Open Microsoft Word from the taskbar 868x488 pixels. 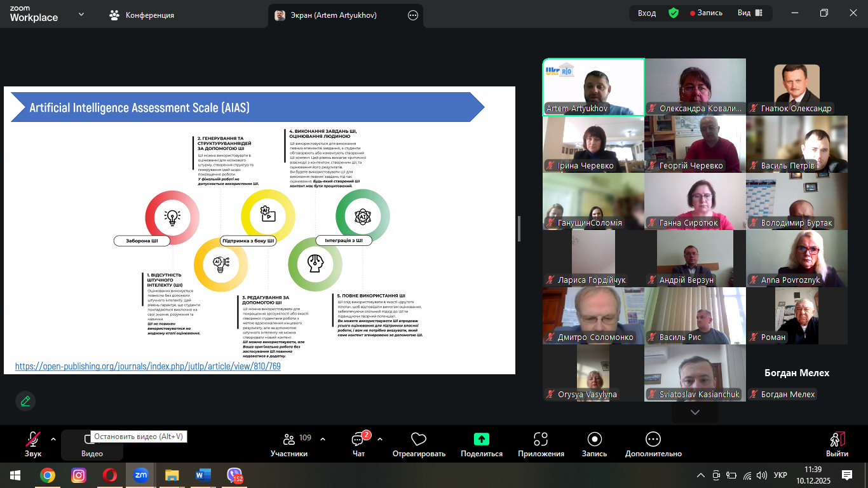(x=203, y=475)
